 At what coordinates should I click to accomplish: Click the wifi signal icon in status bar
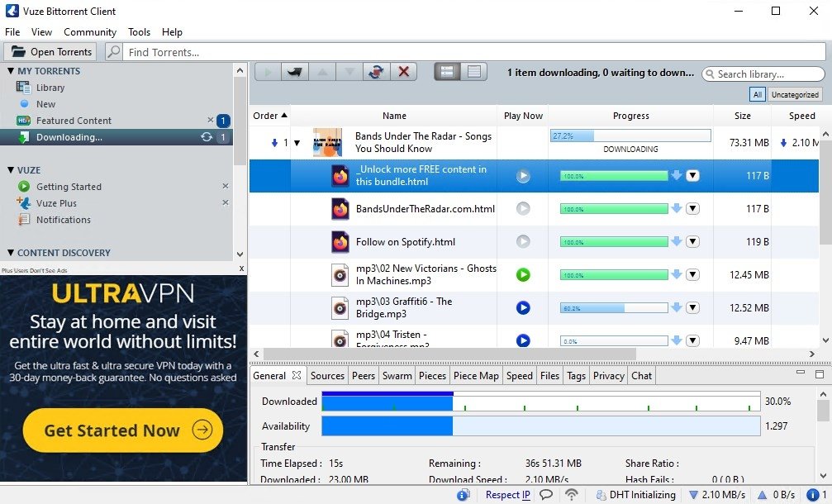tap(571, 495)
